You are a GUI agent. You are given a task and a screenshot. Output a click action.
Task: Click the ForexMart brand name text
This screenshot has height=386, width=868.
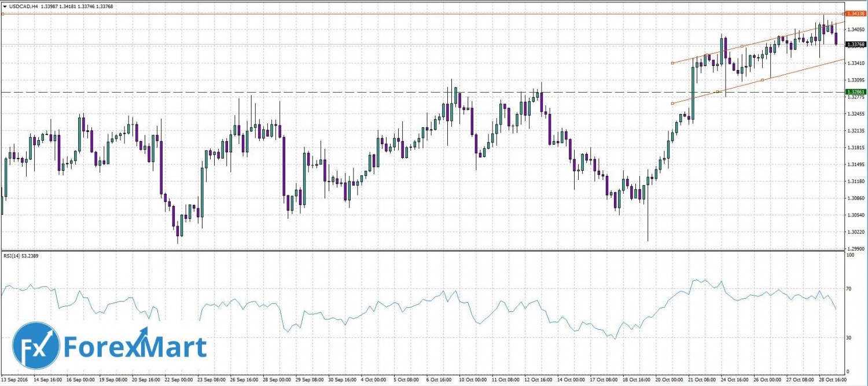[x=134, y=346]
